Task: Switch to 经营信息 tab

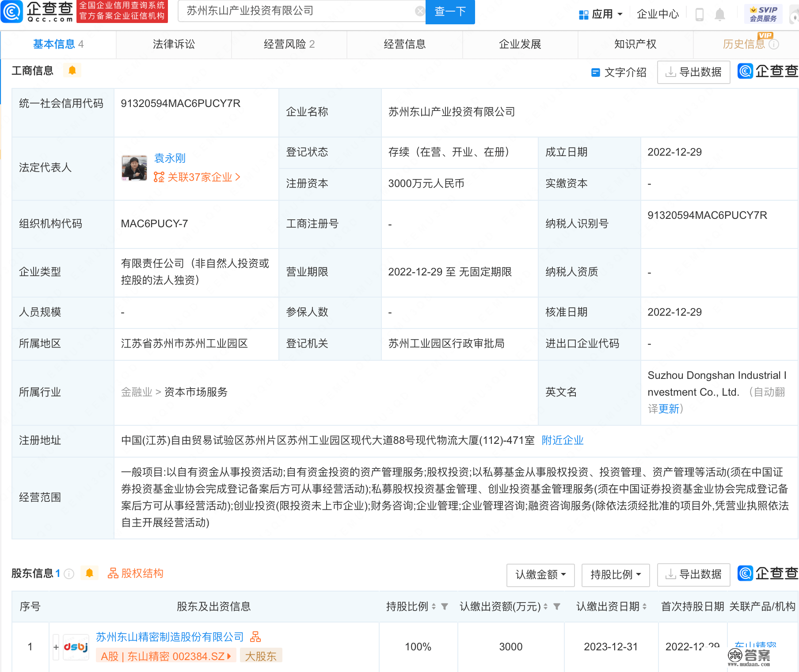Action: tap(404, 44)
